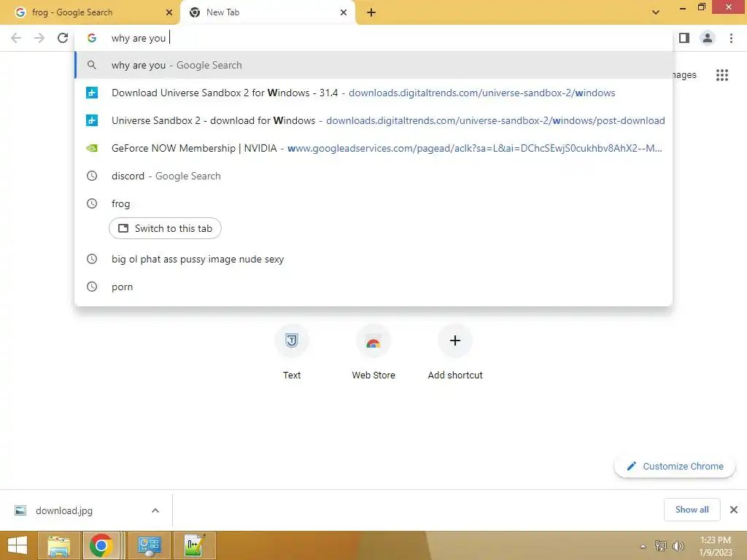This screenshot has width=747, height=560.
Task: Click the network tray icon
Action: pyautogui.click(x=661, y=546)
